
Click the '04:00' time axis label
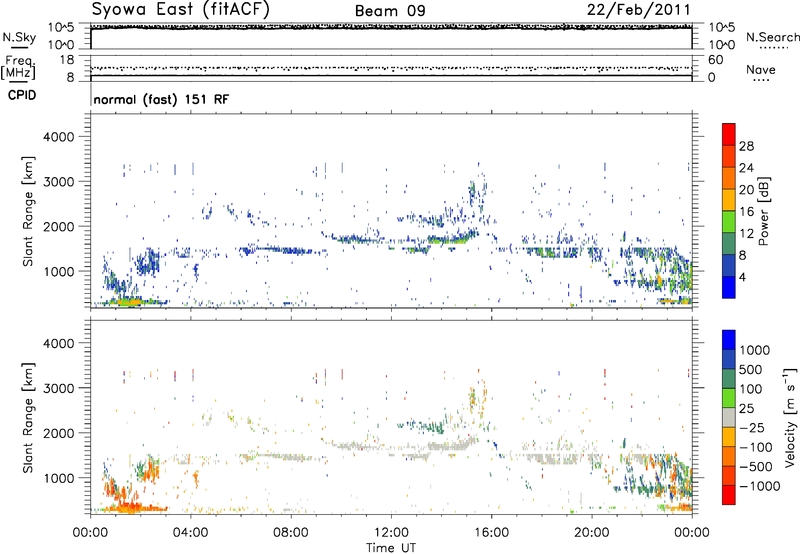click(191, 533)
